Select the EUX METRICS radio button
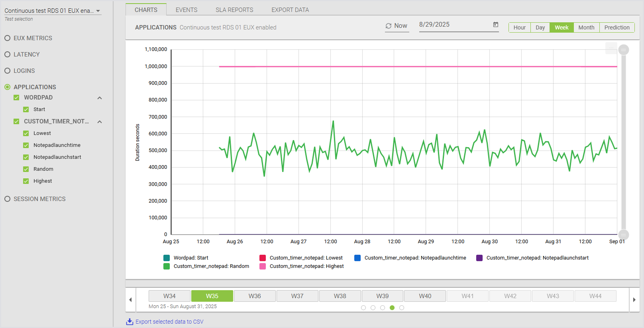 7,38
